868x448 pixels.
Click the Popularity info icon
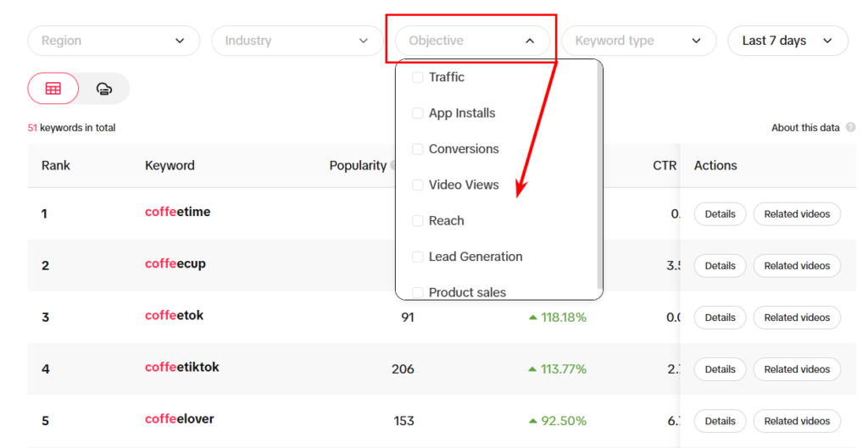pos(392,165)
